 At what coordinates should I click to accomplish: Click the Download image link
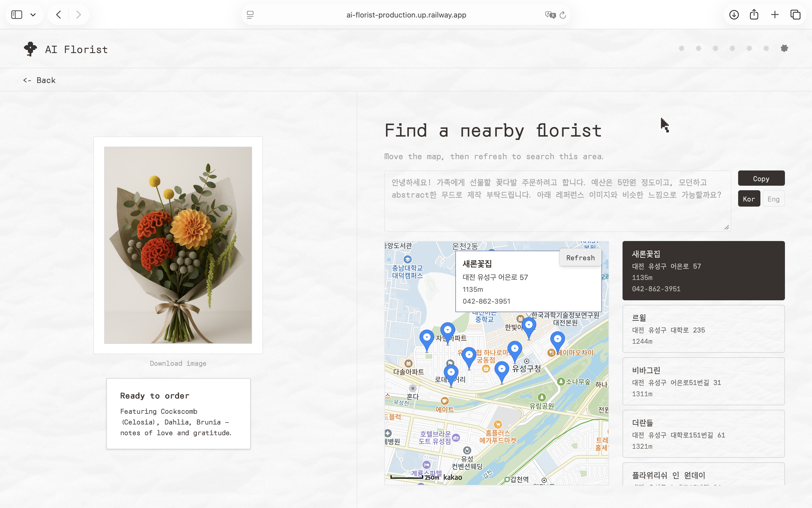pos(178,363)
